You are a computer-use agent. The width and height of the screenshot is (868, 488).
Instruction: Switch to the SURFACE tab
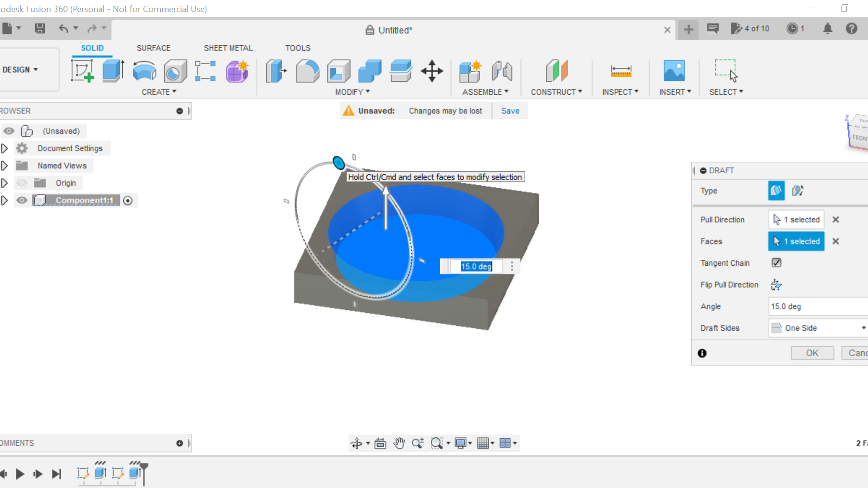[x=153, y=48]
